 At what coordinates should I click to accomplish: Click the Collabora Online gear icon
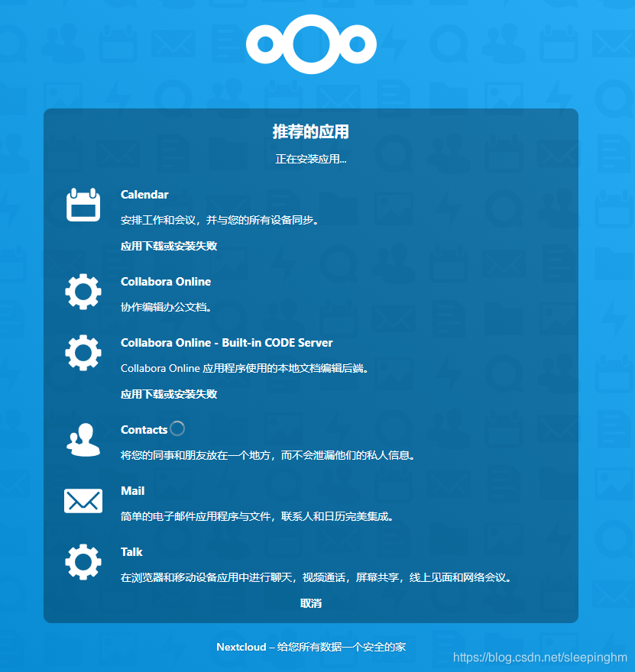click(x=83, y=292)
